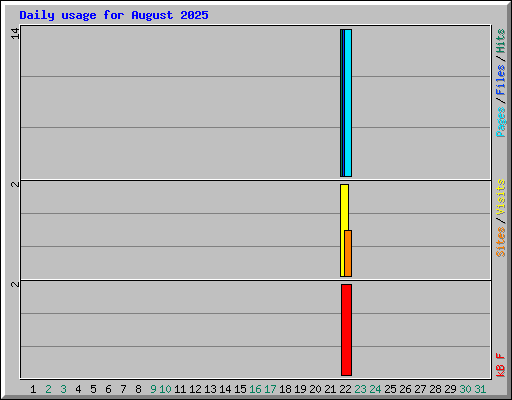Click the Hits legend label
This screenshot has height=400, width=512.
[501, 41]
